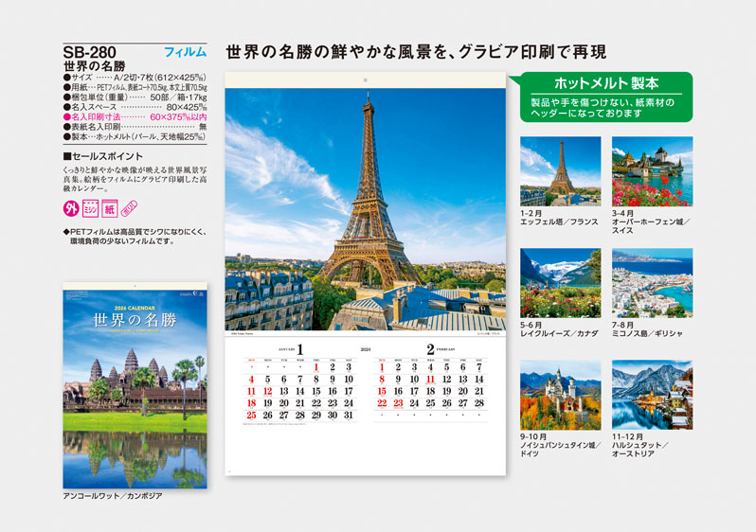This screenshot has width=756, height=532.
Task: Click the green ホットメルト製本 badge
Action: pos(606,97)
